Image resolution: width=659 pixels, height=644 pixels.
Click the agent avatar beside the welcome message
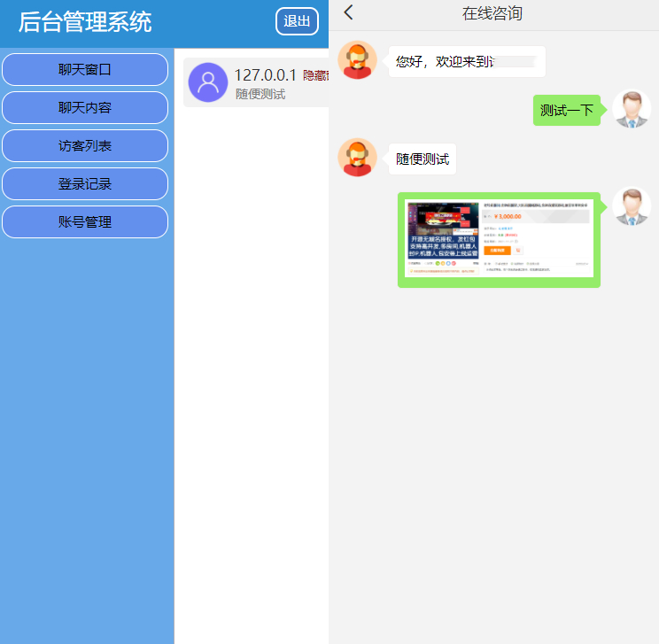click(357, 60)
